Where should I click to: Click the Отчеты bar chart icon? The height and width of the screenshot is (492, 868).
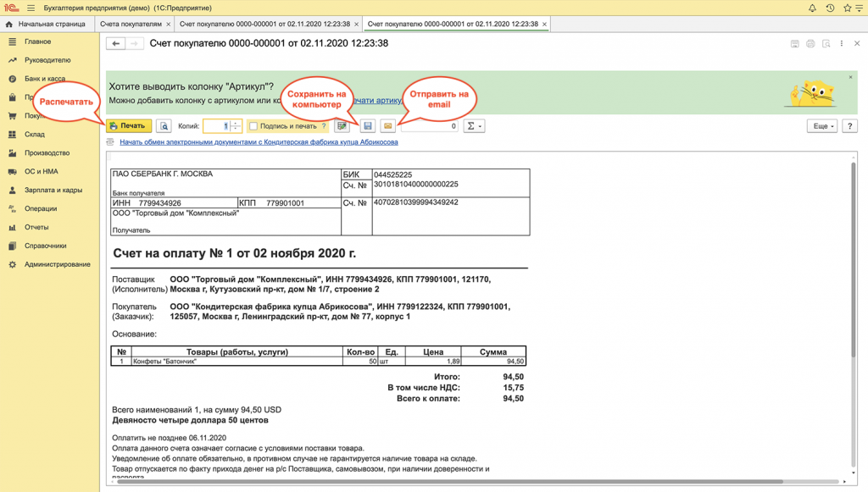[x=12, y=227]
